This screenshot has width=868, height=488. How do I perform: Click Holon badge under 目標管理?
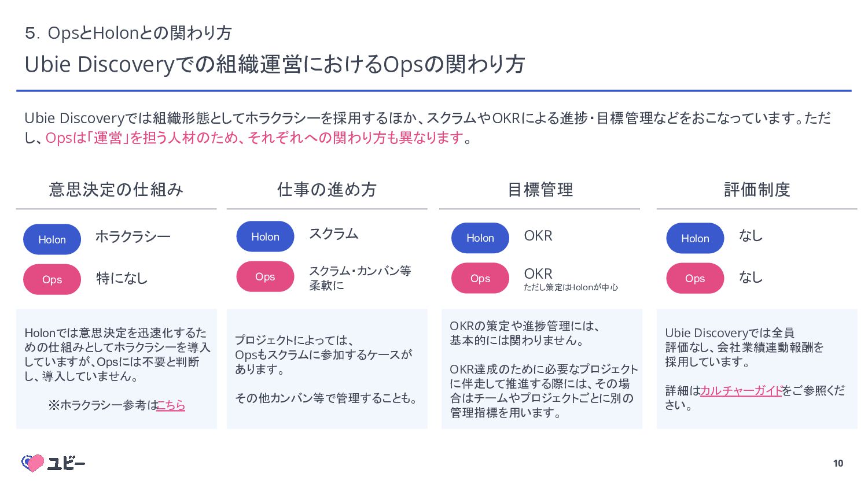click(480, 238)
